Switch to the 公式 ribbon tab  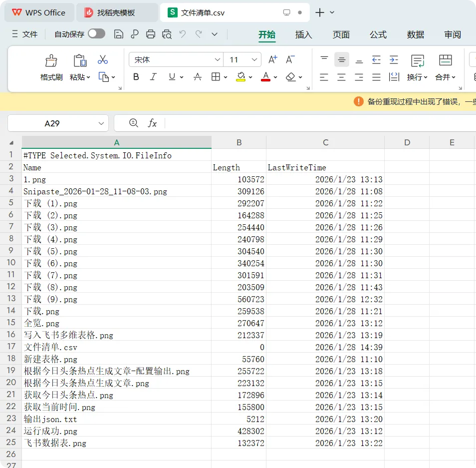[378, 34]
